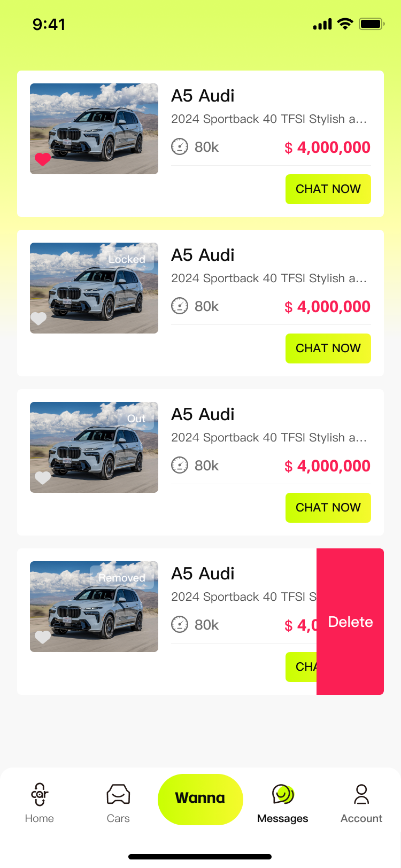The height and width of the screenshot is (868, 401).
Task: Open the Cars tab icon
Action: click(x=118, y=794)
